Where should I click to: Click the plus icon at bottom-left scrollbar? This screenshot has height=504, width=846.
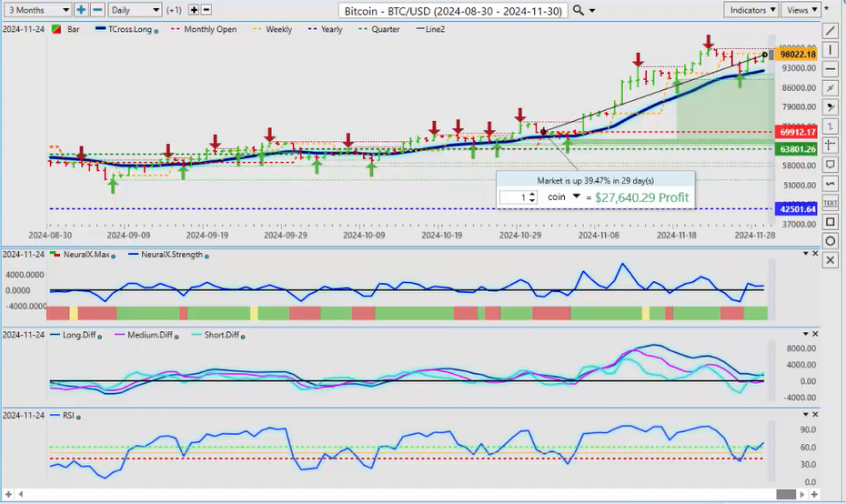[x=8, y=494]
